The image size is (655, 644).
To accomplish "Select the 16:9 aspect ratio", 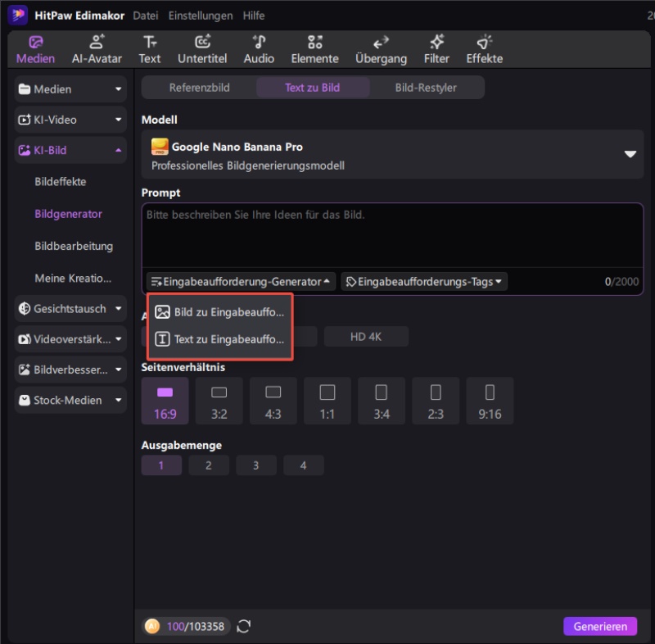I will point(165,401).
